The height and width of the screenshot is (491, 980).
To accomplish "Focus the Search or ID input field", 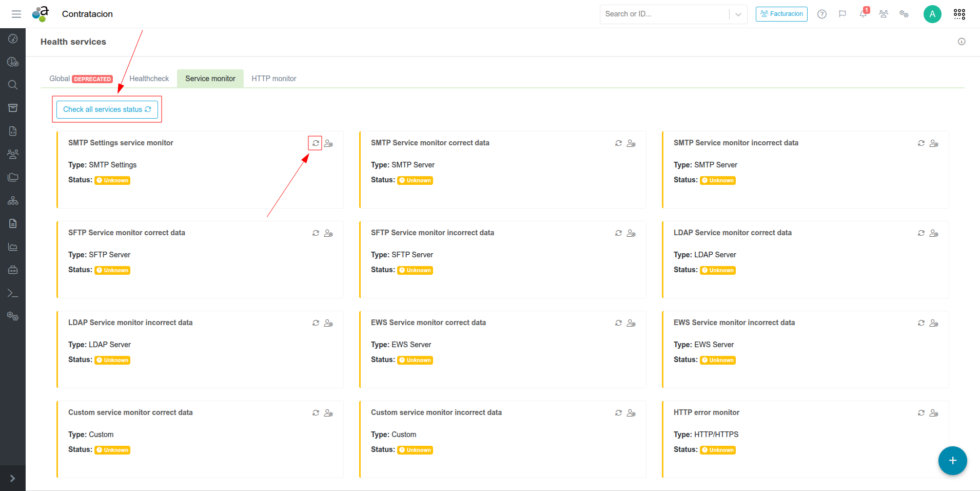I will 664,14.
